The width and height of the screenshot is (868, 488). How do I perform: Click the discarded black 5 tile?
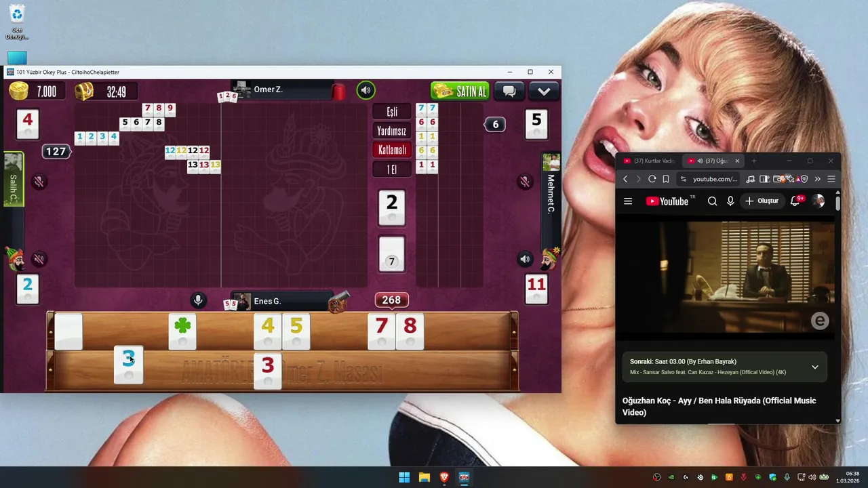(536, 124)
